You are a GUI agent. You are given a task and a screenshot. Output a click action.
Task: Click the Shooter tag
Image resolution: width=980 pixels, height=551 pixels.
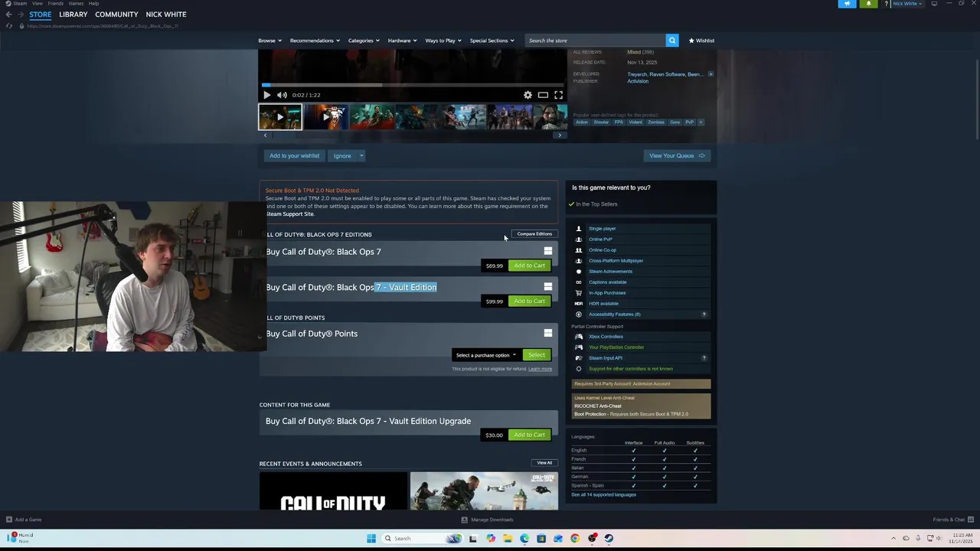(601, 122)
